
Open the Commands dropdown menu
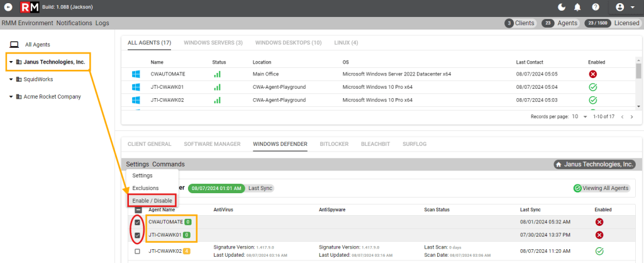click(x=169, y=164)
